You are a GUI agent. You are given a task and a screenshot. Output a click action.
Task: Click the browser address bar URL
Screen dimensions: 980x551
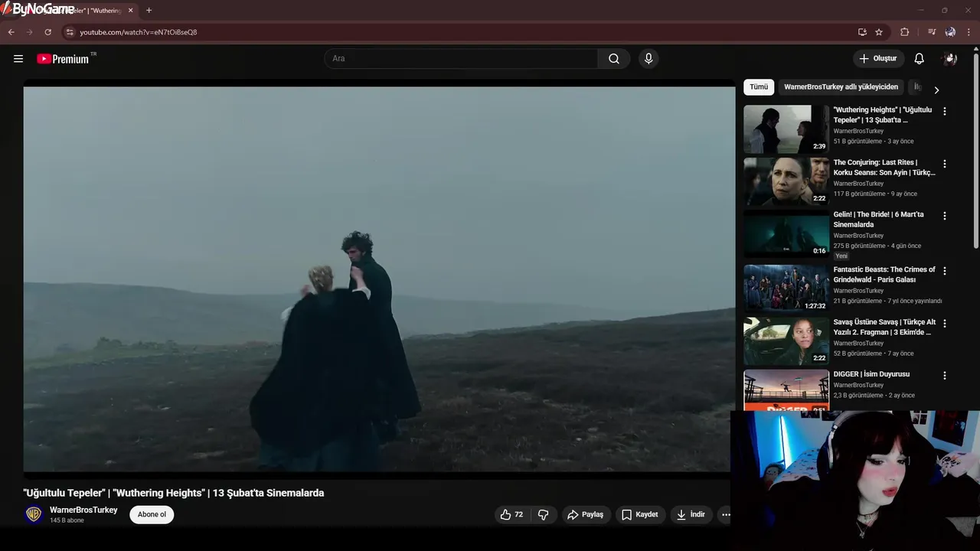tap(139, 32)
